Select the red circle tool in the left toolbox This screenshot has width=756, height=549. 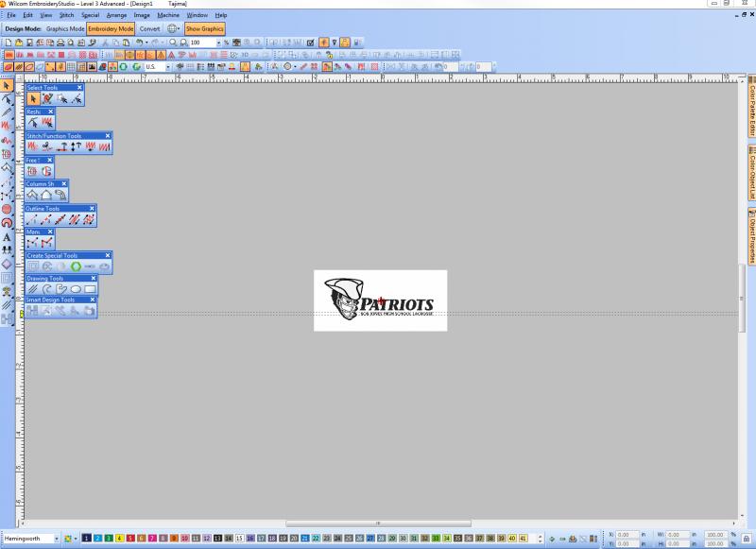tap(7, 209)
